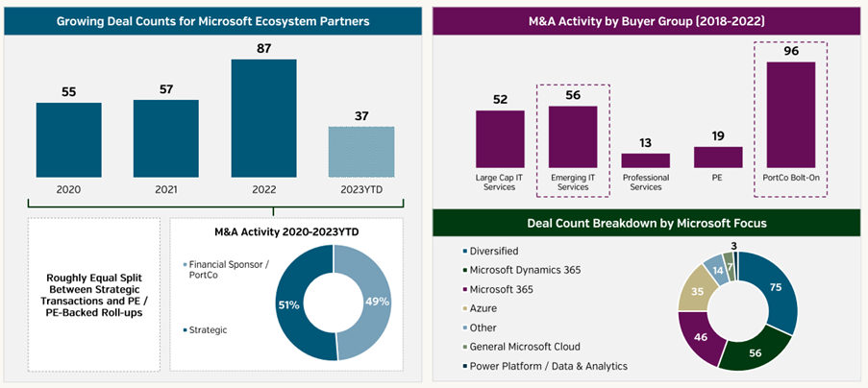Select 'PortCo Bolt-On' axis label

tap(791, 178)
